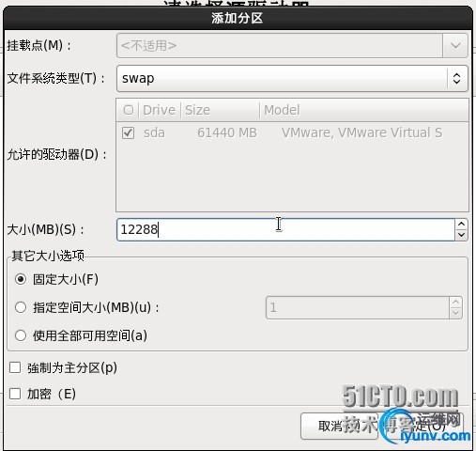This screenshot has height=451, width=476.
Task: Click the 取消 cancel button
Action: [x=339, y=426]
